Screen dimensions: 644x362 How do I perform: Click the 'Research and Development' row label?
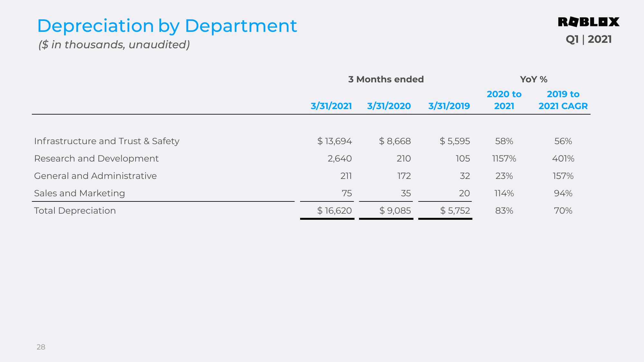[x=96, y=158]
